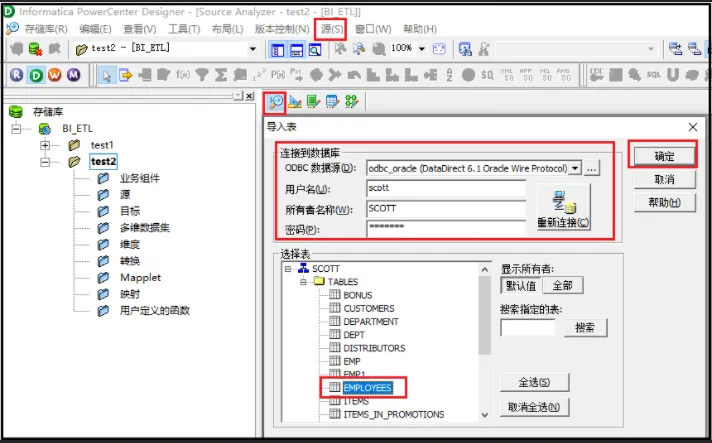Viewport: 712px width, 443px height.
Task: Click the 搜索指定的表 search input box
Action: pyautogui.click(x=527, y=327)
